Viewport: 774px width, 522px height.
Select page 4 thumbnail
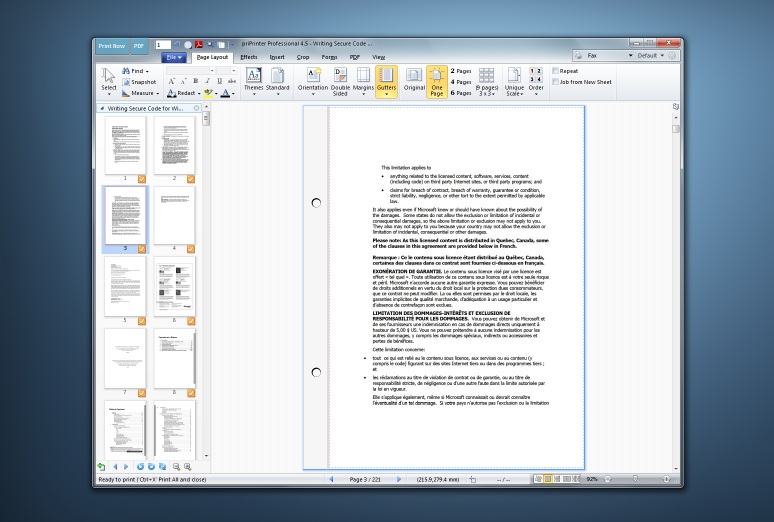174,215
